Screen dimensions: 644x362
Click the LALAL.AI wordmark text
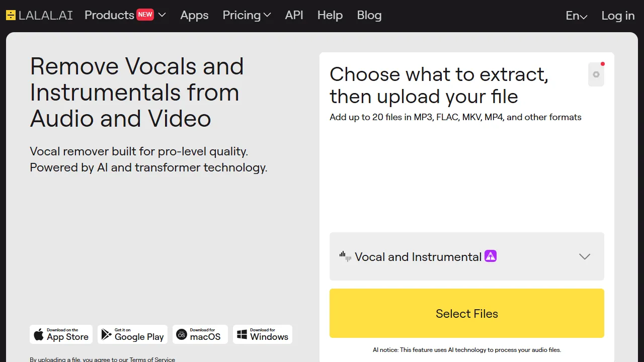point(46,15)
